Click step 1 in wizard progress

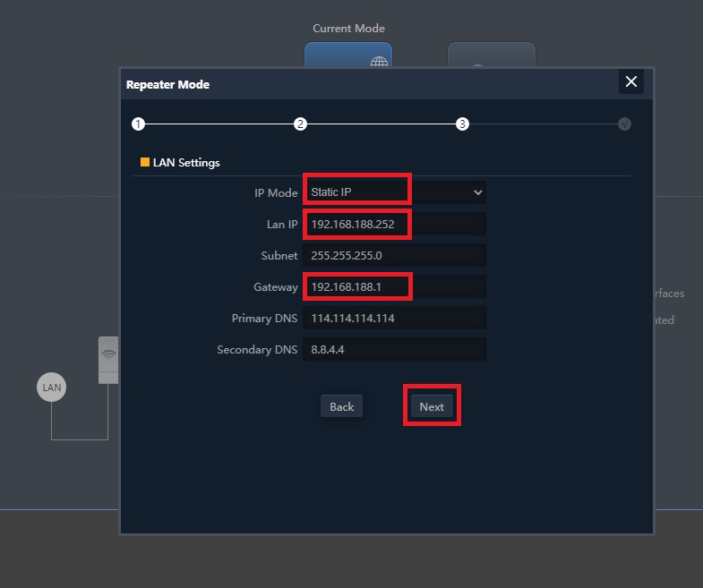[x=138, y=124]
